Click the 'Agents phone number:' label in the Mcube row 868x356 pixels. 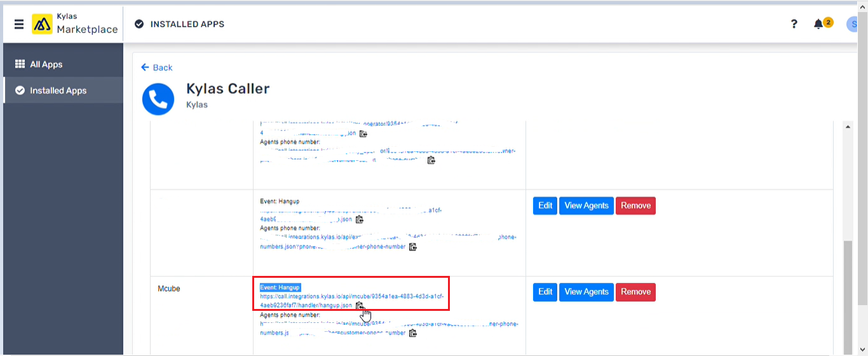point(290,315)
